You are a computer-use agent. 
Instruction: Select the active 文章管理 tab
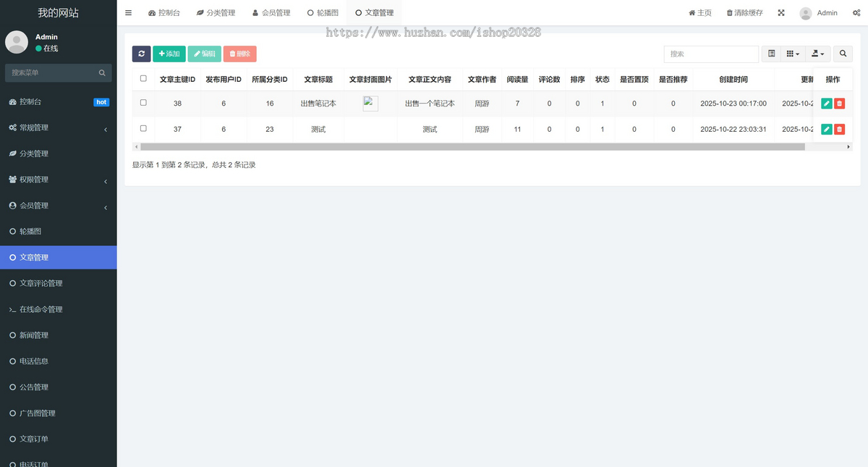[374, 13]
